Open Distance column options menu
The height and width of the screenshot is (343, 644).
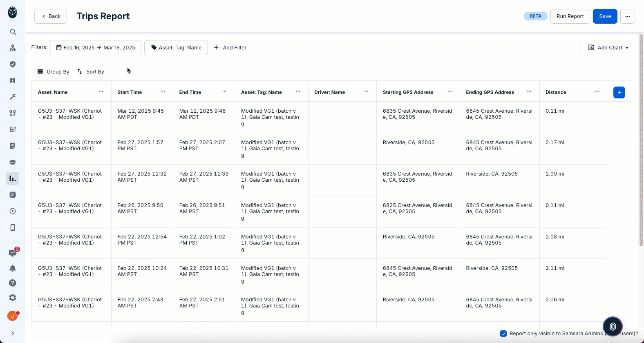click(x=597, y=91)
